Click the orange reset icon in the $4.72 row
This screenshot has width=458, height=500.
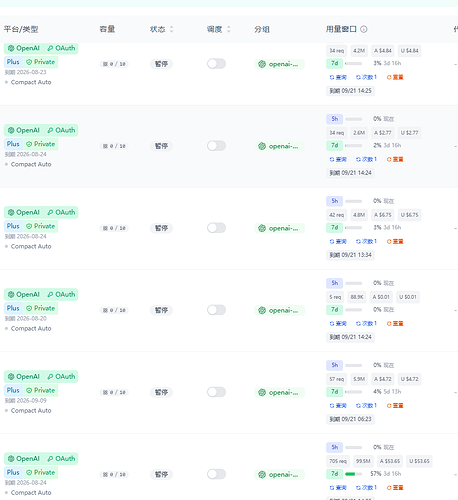click(389, 406)
